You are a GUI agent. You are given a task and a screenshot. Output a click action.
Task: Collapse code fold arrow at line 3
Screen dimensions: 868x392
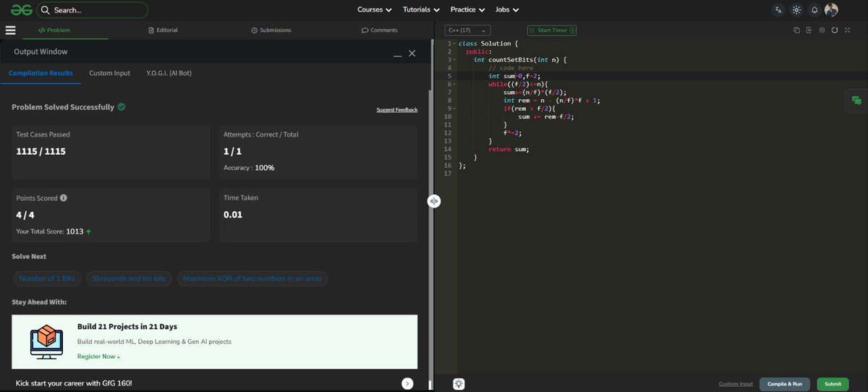(454, 60)
